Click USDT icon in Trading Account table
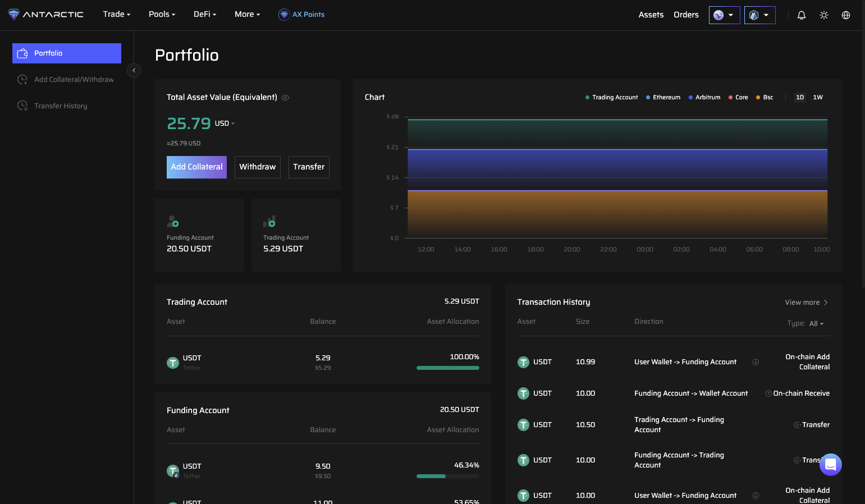865x504 pixels. (x=173, y=363)
